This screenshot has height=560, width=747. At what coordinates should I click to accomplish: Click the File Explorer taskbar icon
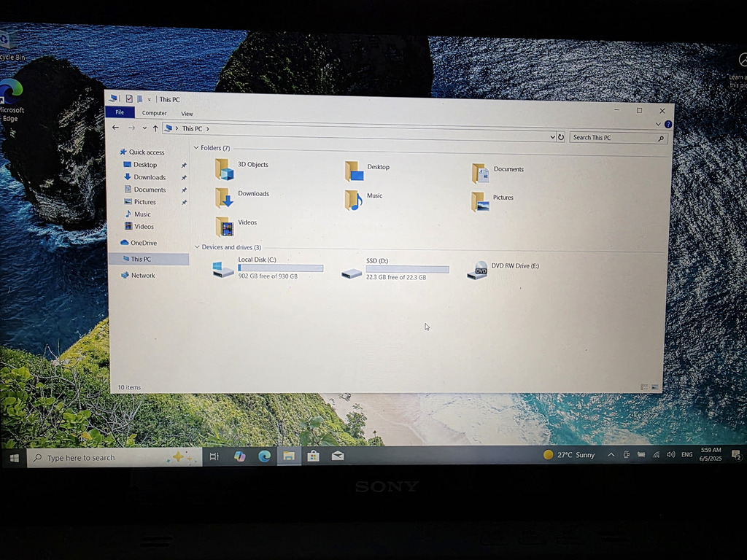pos(289,456)
